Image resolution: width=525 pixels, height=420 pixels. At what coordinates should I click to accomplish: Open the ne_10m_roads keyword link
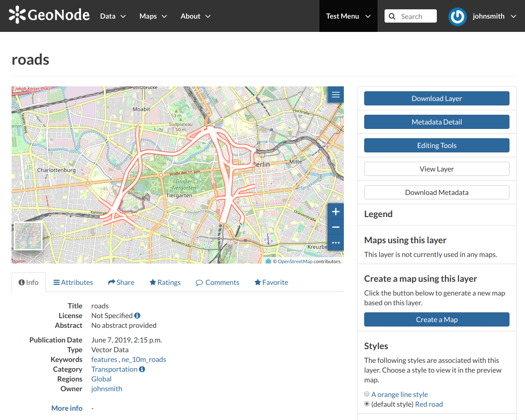(x=144, y=359)
